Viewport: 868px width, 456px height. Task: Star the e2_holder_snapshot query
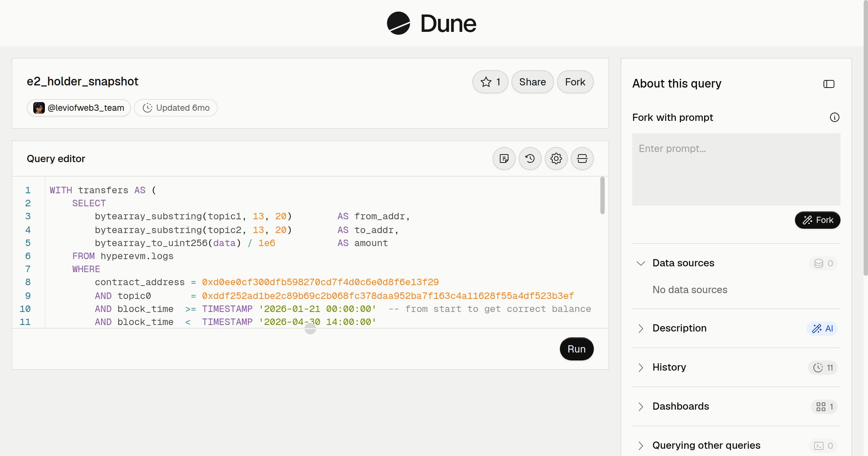pos(490,82)
